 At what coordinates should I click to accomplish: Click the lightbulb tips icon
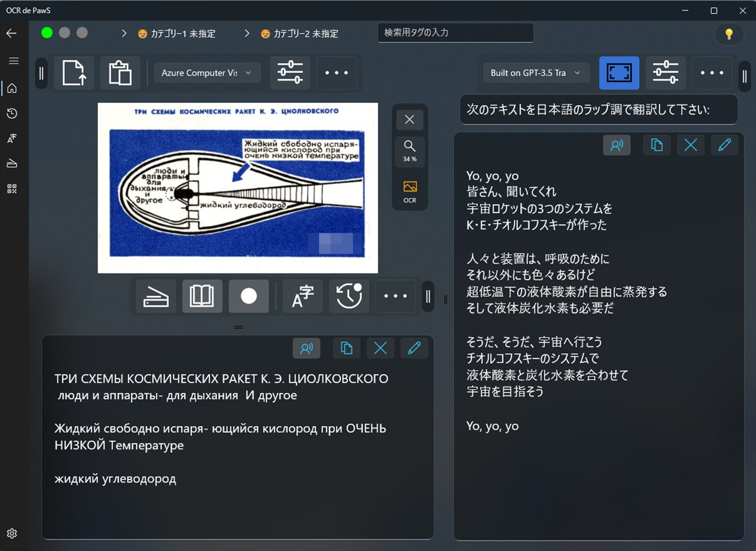point(729,34)
